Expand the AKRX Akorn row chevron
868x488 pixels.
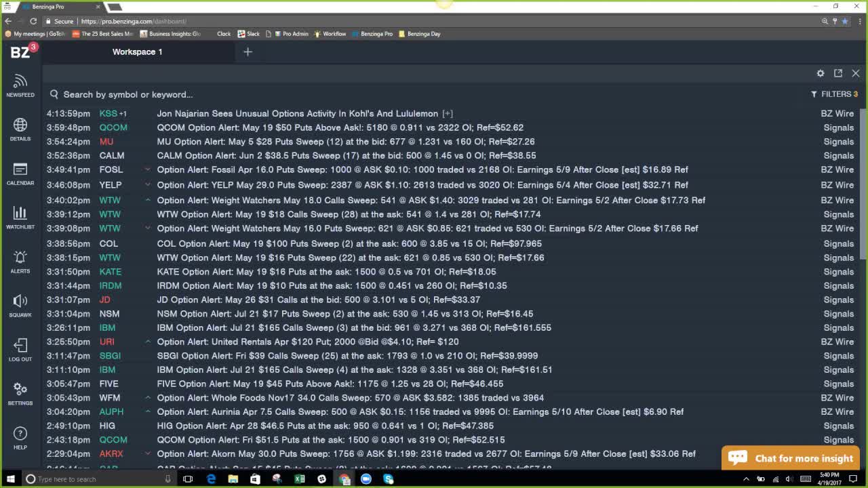(147, 453)
